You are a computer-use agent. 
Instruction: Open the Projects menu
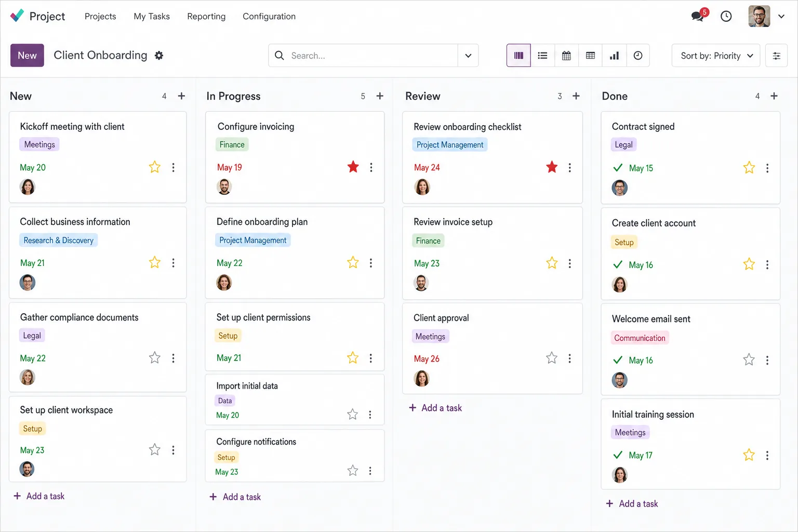click(100, 17)
